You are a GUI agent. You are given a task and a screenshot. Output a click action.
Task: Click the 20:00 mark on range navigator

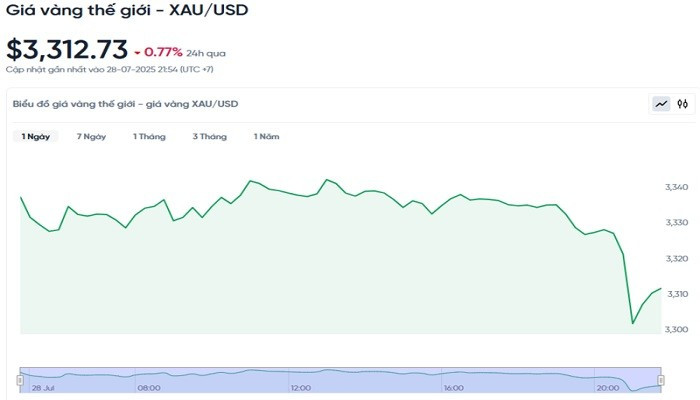pos(607,387)
